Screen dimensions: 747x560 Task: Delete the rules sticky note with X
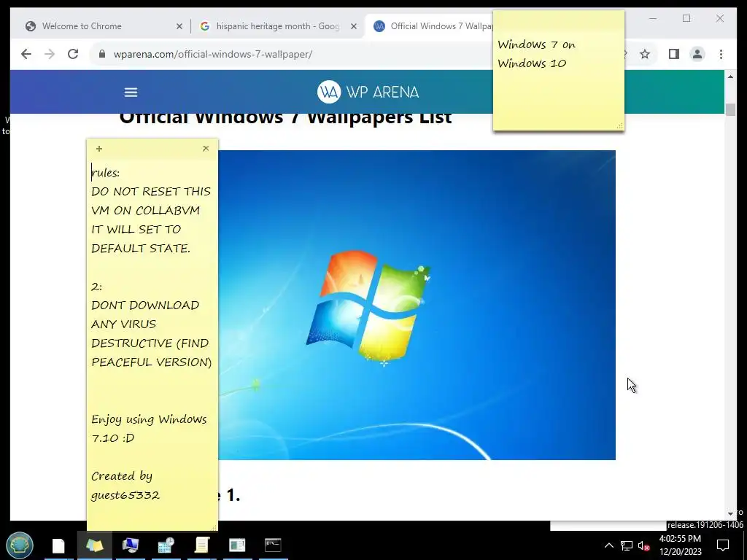pos(206,149)
